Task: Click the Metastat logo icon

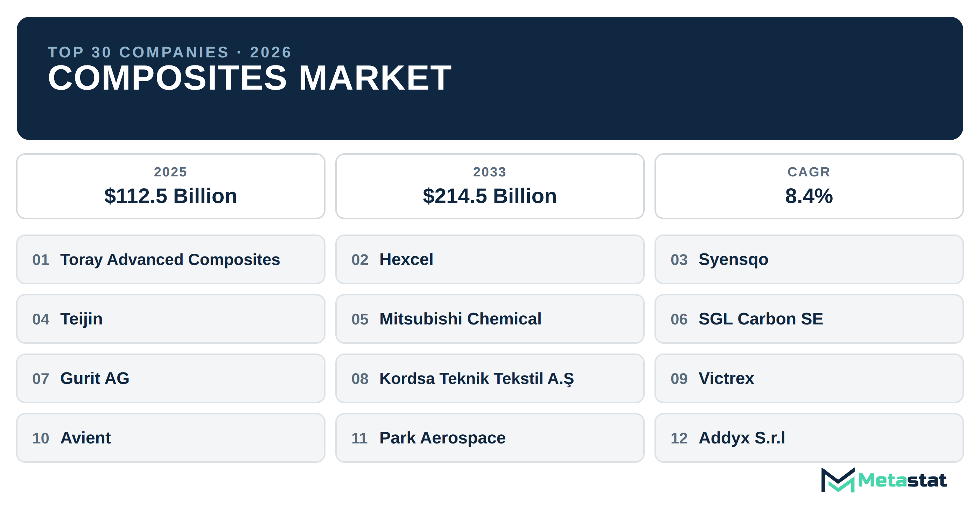Action: [x=838, y=480]
